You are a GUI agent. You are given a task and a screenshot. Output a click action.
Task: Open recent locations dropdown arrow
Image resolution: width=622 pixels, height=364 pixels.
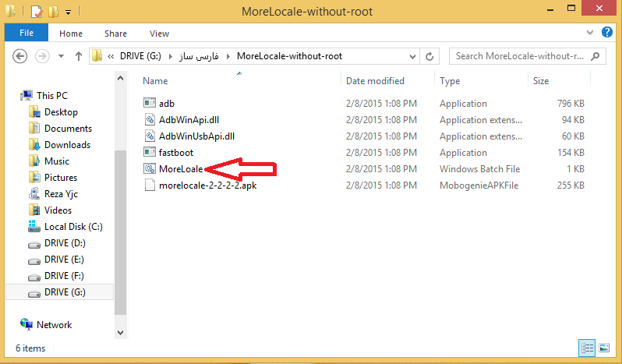click(61, 56)
